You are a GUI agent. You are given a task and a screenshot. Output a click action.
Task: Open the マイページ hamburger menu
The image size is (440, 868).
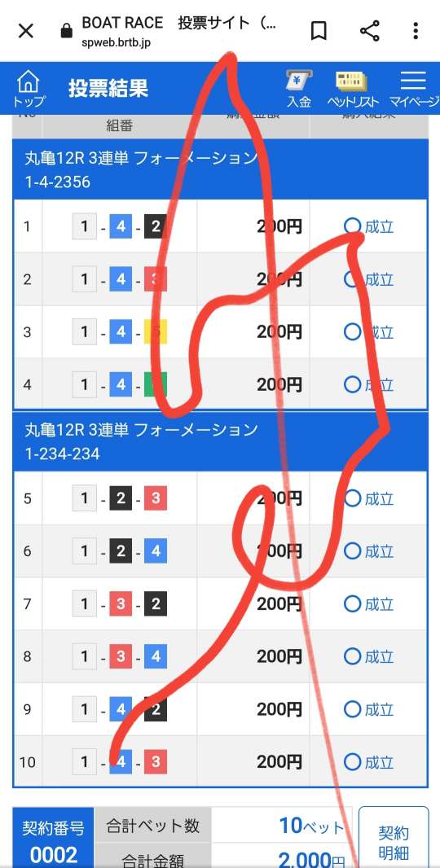(413, 89)
